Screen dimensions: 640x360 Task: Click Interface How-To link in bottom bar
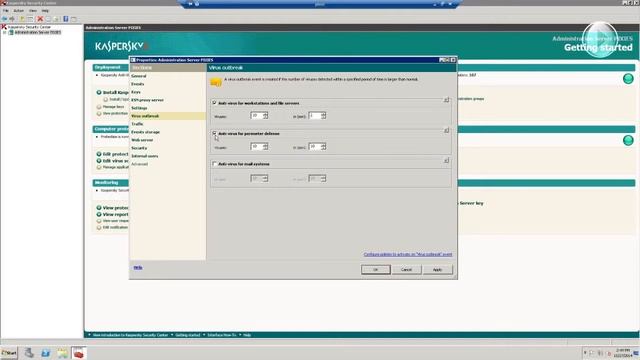pos(222,335)
